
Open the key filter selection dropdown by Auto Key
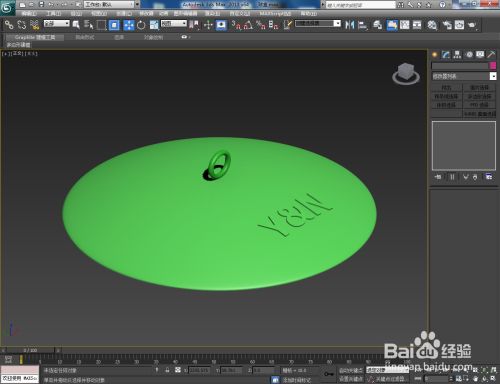coord(387,370)
